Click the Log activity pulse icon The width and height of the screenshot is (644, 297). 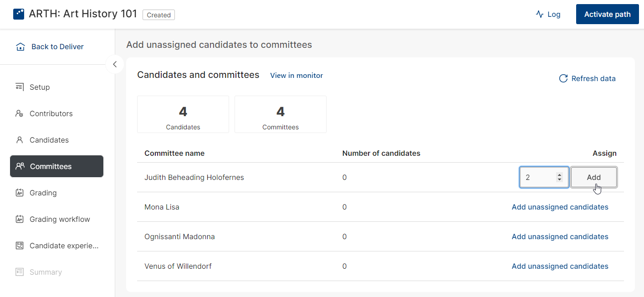[540, 14]
